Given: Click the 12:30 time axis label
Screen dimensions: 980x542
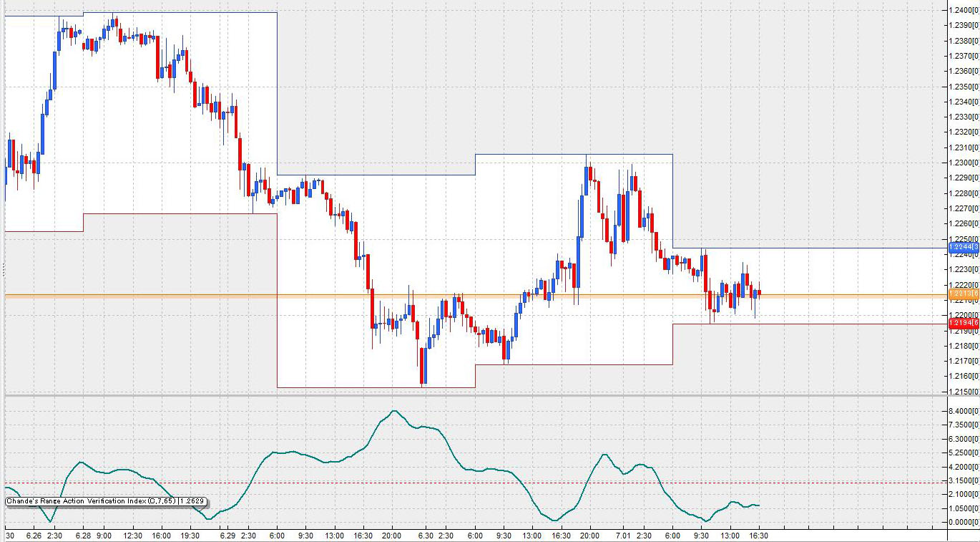Looking at the screenshot, I should click(133, 536).
